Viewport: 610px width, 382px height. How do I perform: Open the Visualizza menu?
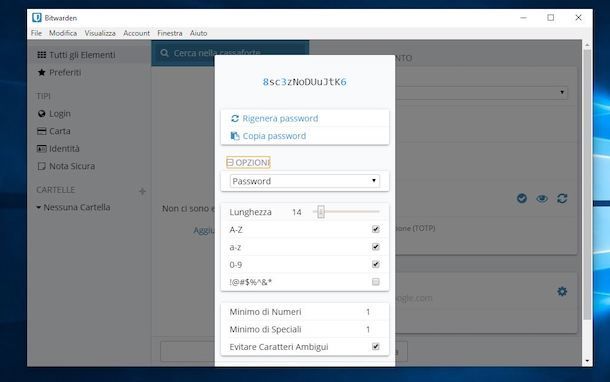[100, 33]
